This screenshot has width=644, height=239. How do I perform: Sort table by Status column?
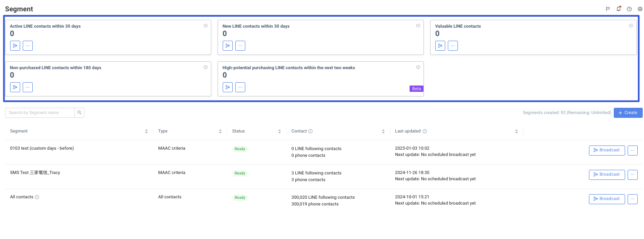click(x=279, y=131)
